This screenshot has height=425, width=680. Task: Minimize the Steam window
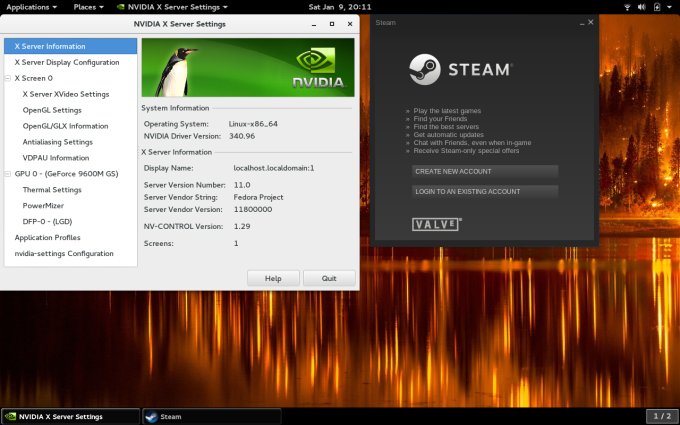pyautogui.click(x=582, y=23)
